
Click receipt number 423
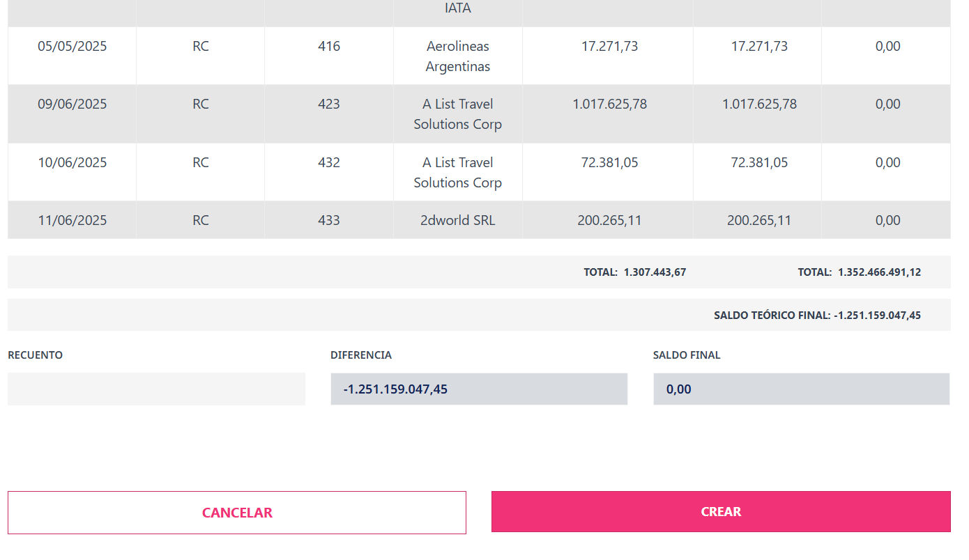click(329, 104)
